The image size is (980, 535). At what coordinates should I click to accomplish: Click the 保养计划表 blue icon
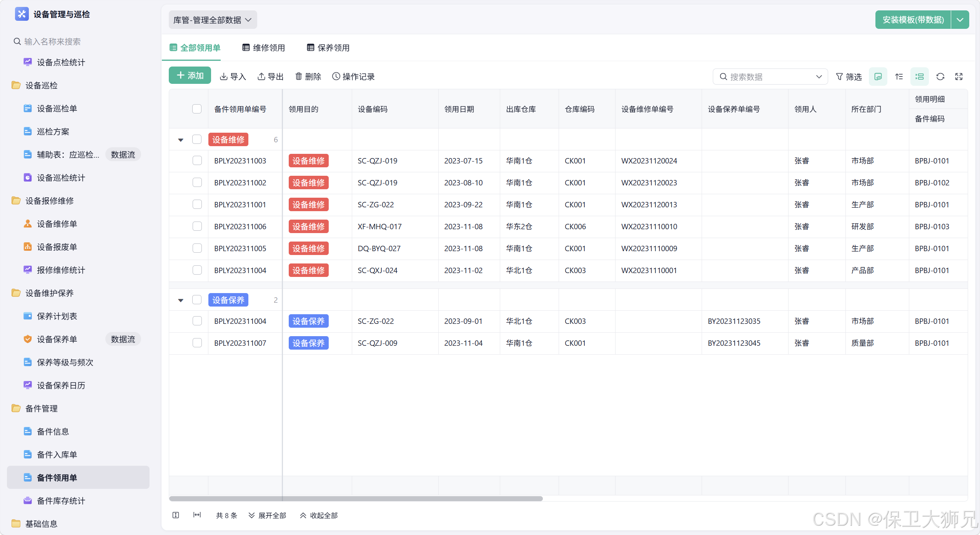point(28,316)
